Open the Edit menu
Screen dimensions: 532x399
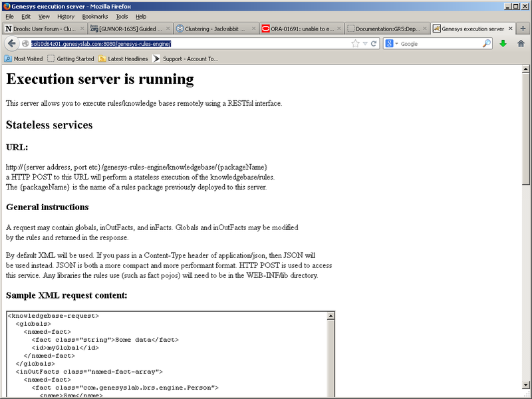26,16
